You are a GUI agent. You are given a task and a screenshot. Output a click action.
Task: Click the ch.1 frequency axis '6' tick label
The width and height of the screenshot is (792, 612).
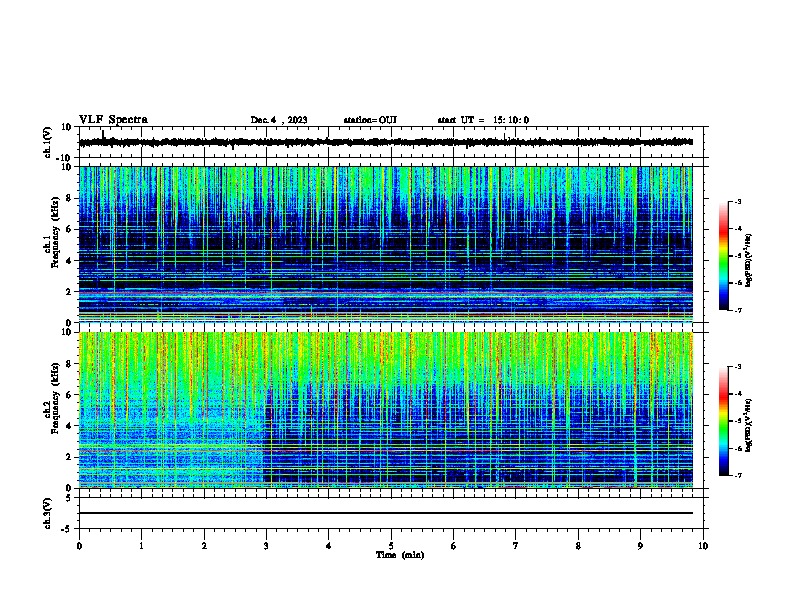point(69,229)
